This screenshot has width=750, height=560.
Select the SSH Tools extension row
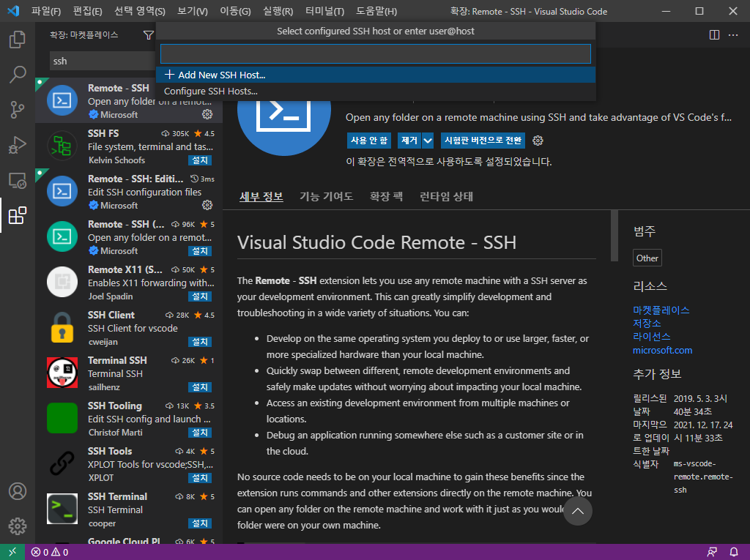129,464
